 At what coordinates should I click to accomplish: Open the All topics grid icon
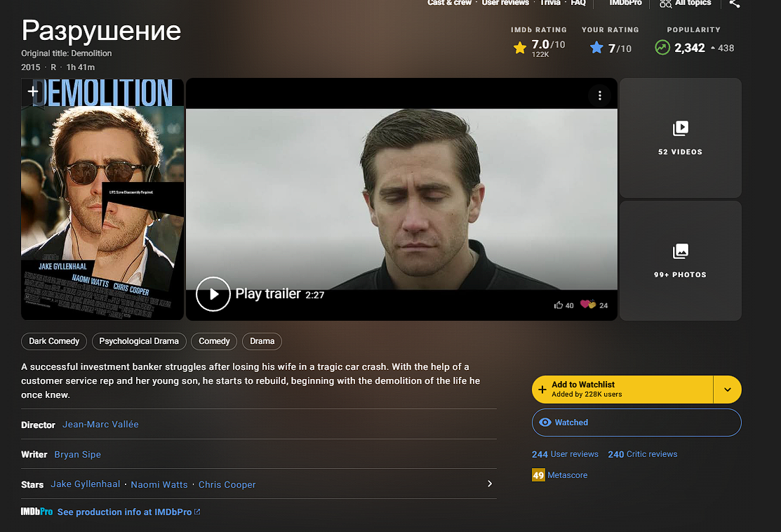click(665, 4)
